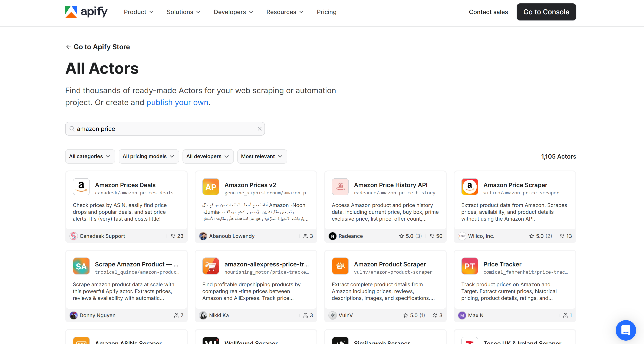The image size is (644, 344).
Task: Select Pricing in the navigation bar
Action: (x=326, y=12)
